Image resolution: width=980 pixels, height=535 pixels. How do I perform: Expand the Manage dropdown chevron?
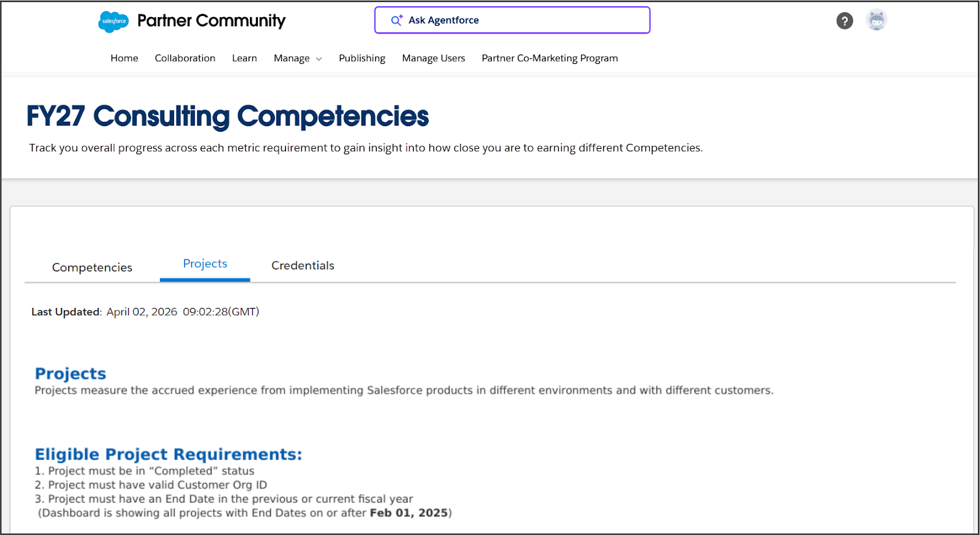click(x=318, y=59)
